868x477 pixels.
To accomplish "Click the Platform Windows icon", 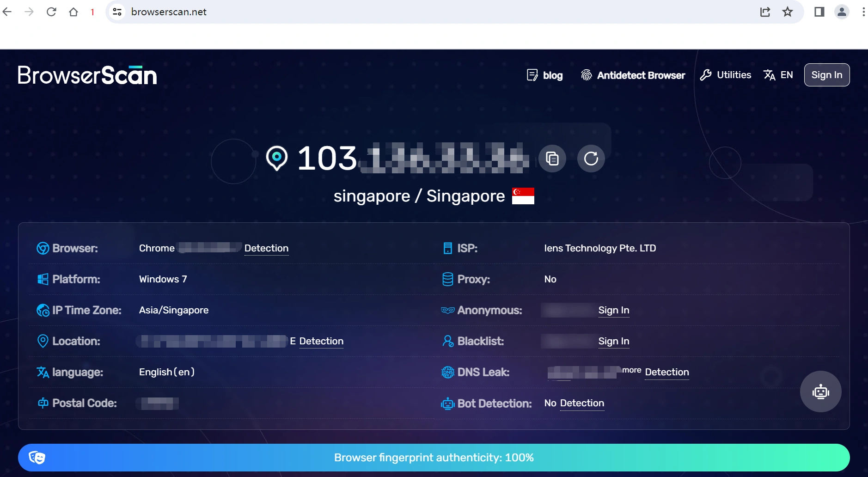I will coord(43,279).
